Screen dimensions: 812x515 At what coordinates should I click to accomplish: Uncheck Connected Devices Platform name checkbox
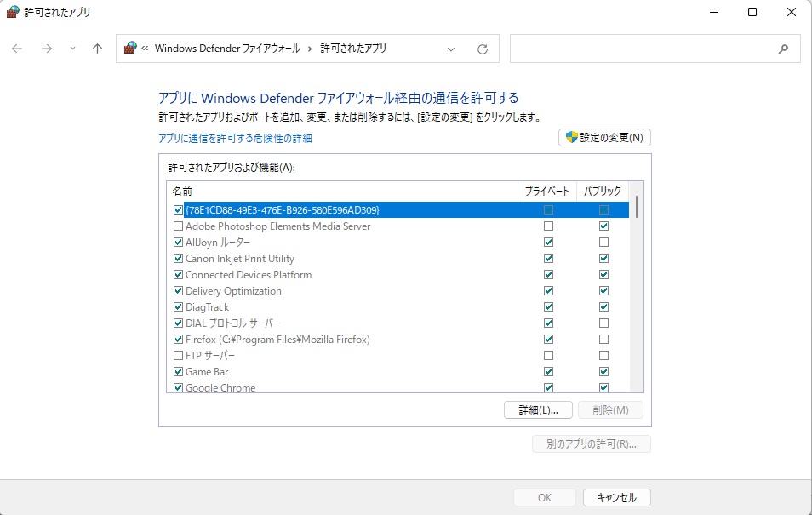coord(178,275)
